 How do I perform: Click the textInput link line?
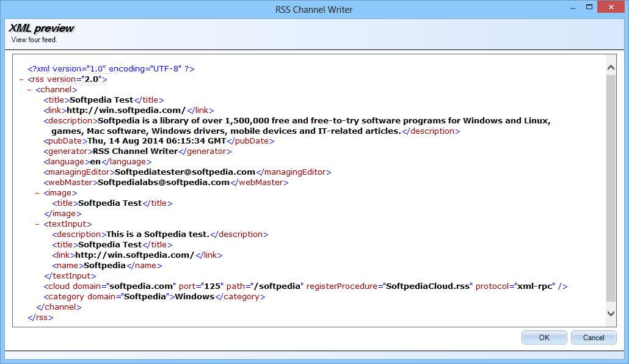tap(137, 255)
